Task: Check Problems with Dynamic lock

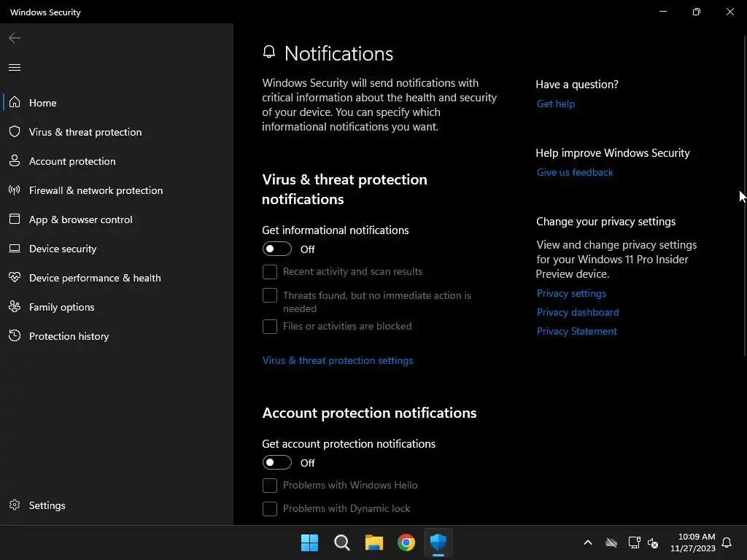Action: pyautogui.click(x=270, y=508)
